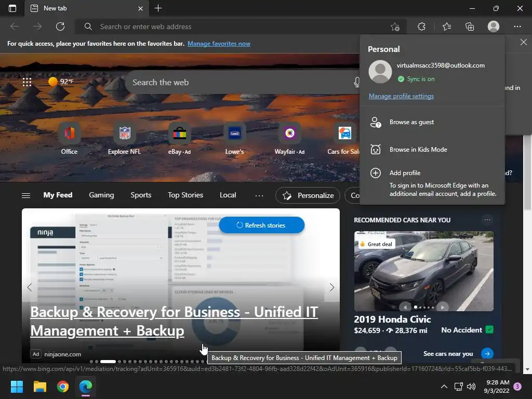Screen dimensions: 532x399
Task: Open the Honda Civic car photo
Action: click(x=424, y=271)
